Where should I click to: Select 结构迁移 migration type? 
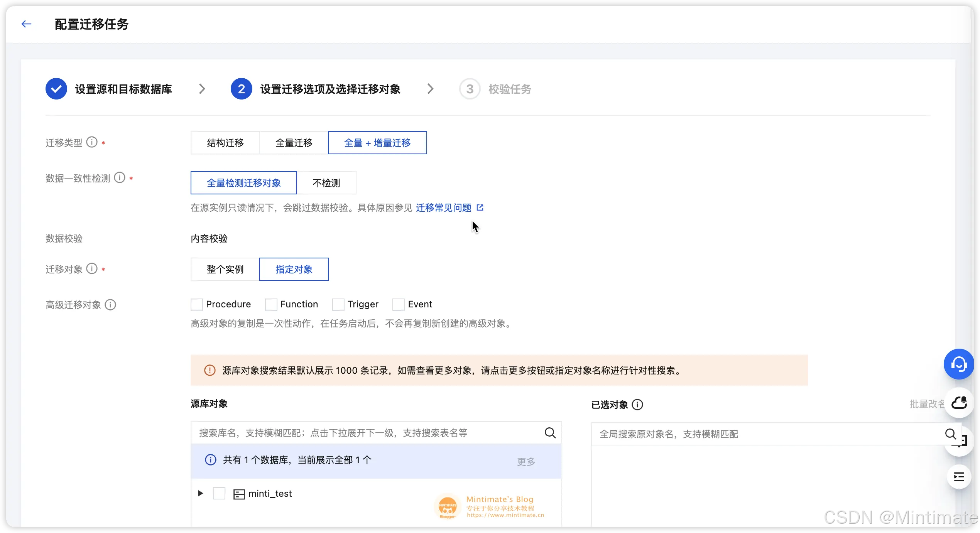(225, 143)
